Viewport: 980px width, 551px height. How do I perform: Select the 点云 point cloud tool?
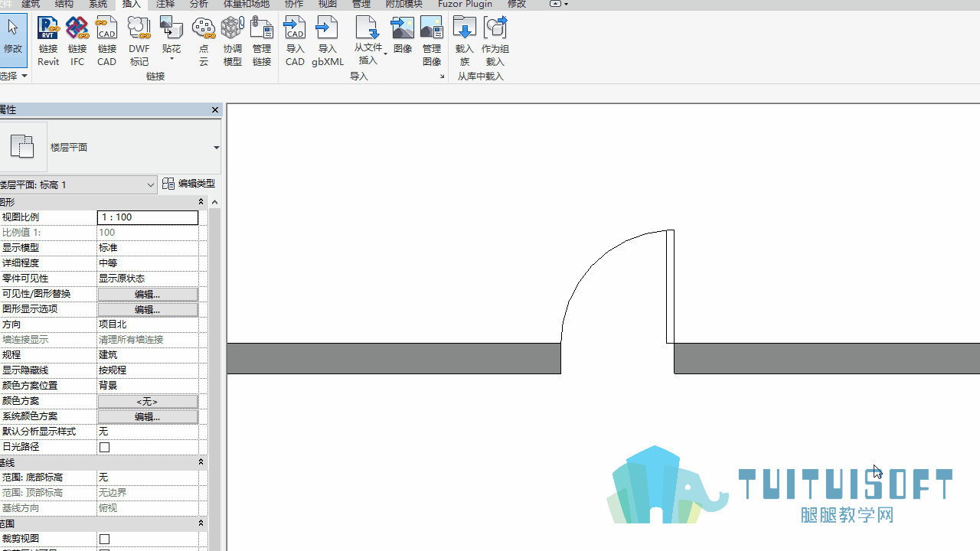pos(204,41)
